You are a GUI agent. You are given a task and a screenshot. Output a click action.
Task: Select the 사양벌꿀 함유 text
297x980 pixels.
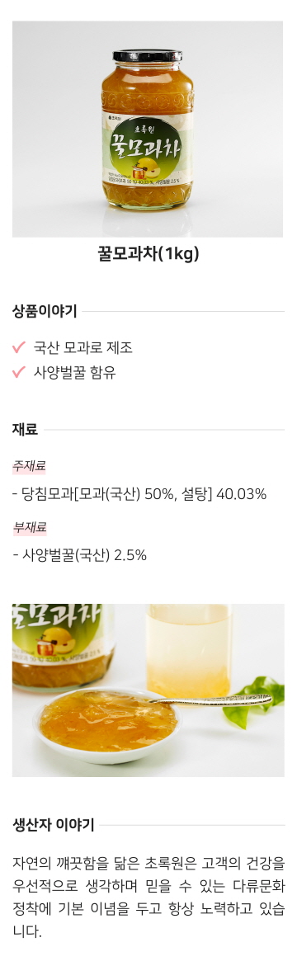(x=74, y=373)
